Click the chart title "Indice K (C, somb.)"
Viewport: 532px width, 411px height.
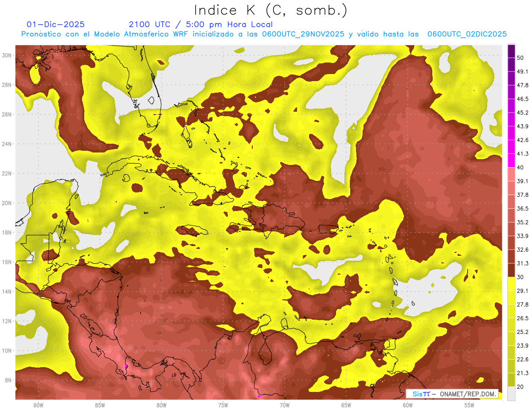pos(271,10)
